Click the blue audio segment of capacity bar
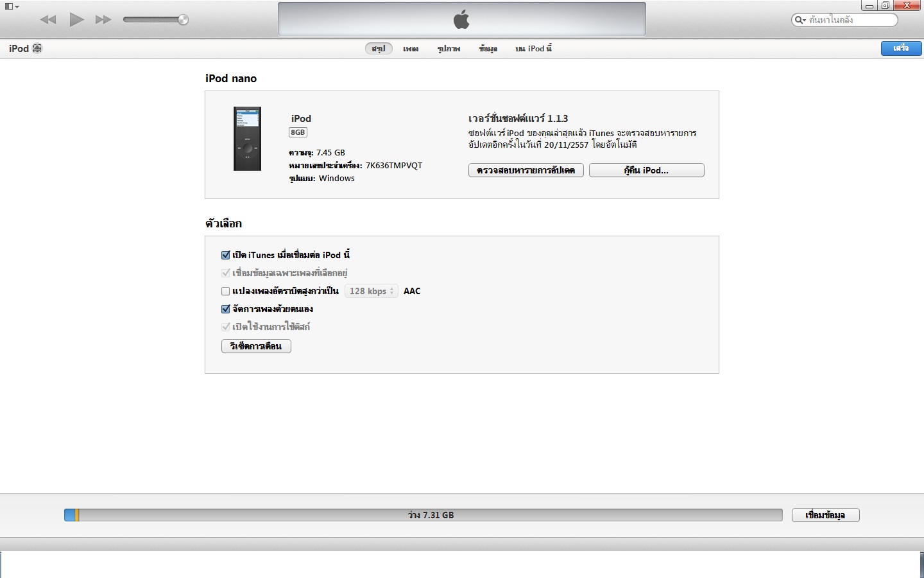 coord(70,515)
